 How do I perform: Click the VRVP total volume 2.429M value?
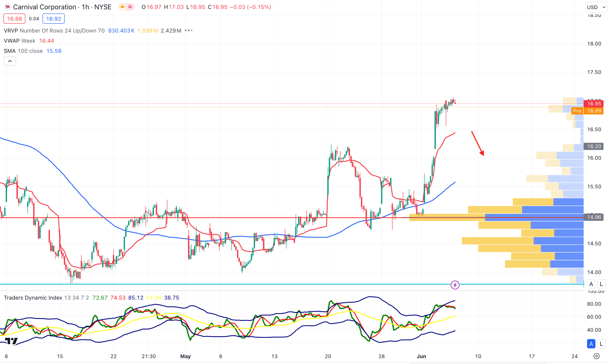pos(171,30)
